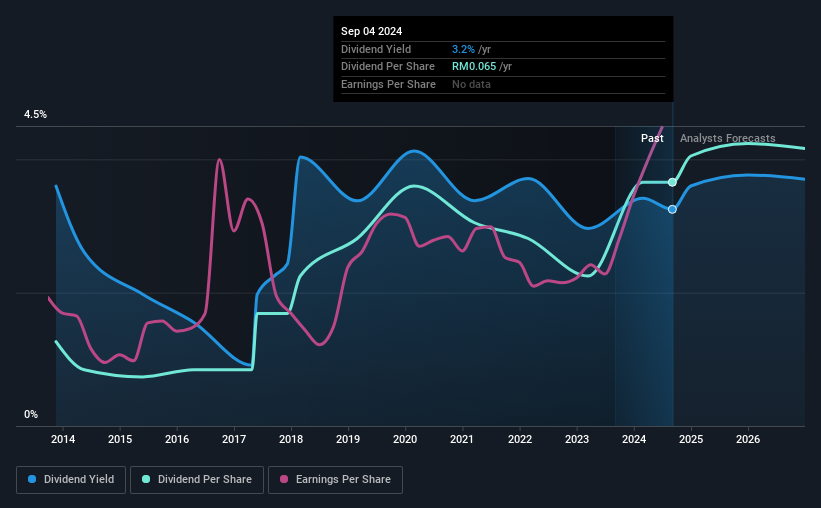
Task: Click the blue Dividend Yield legend dot
Action: pyautogui.click(x=32, y=479)
